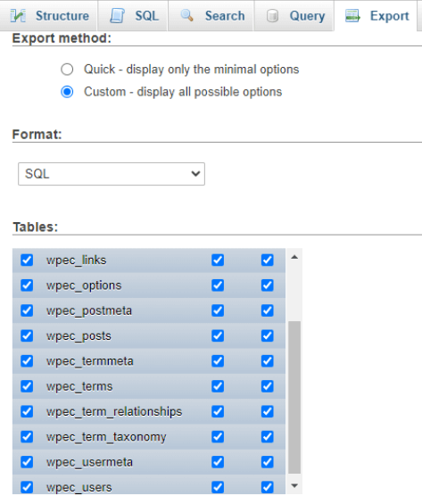
Task: Toggle last-column checkbox for wpec_users
Action: click(x=267, y=487)
